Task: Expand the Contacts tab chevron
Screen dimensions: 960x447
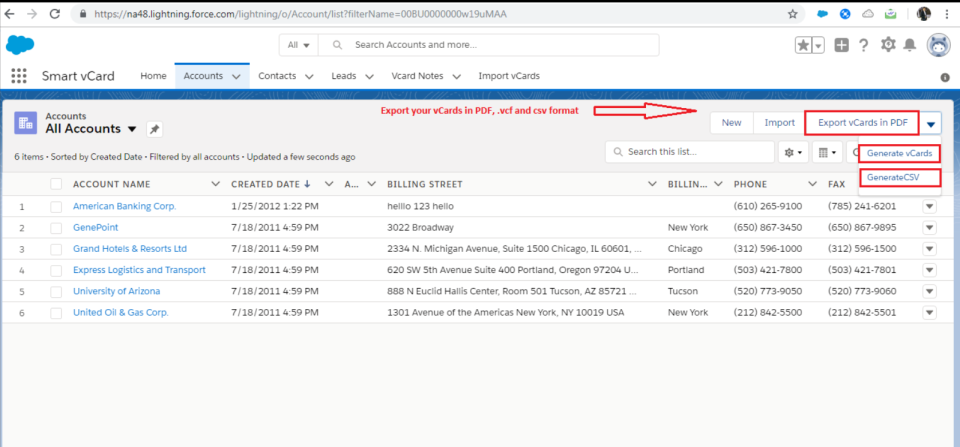Action: pos(309,77)
